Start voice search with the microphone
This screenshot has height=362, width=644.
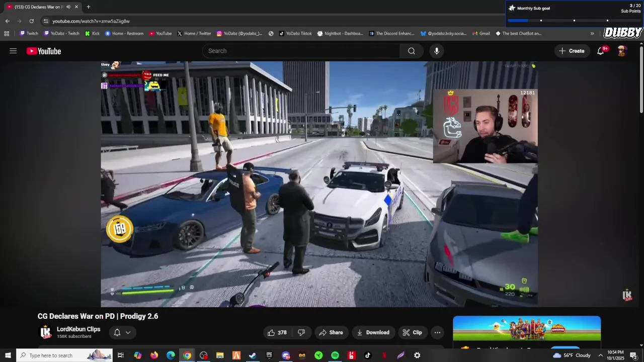[437, 51]
